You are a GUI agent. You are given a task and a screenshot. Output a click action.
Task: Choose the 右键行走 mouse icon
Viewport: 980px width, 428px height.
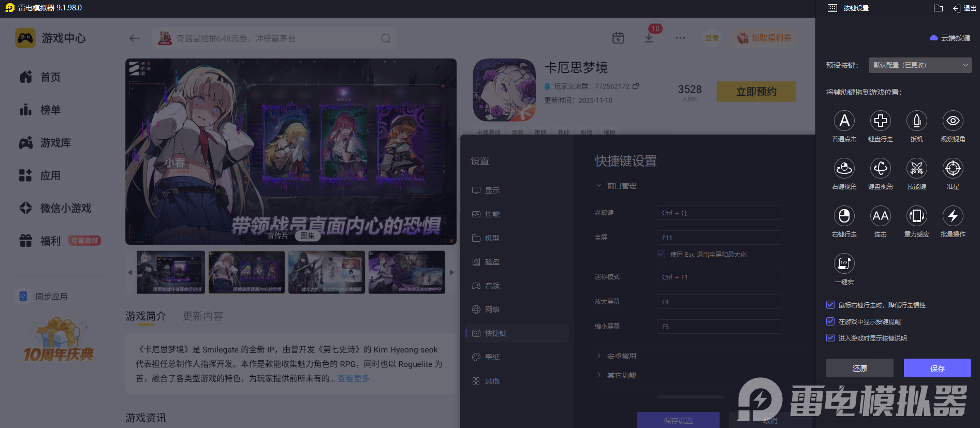click(x=844, y=216)
